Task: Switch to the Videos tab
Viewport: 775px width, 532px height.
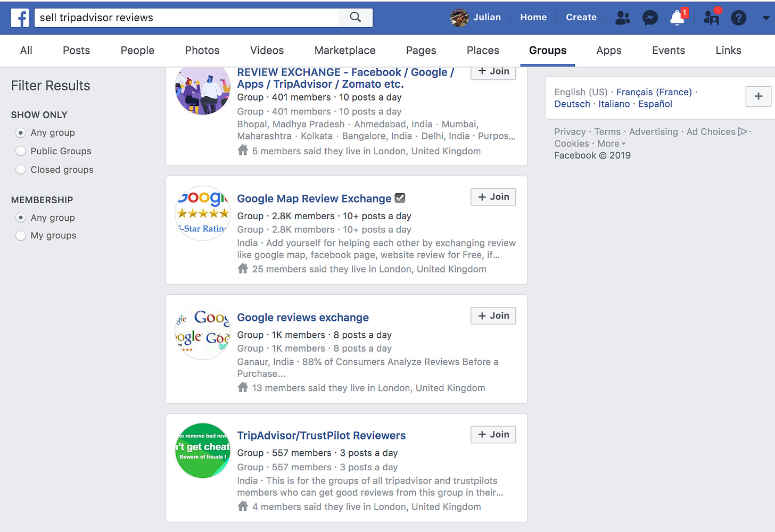Action: (267, 51)
